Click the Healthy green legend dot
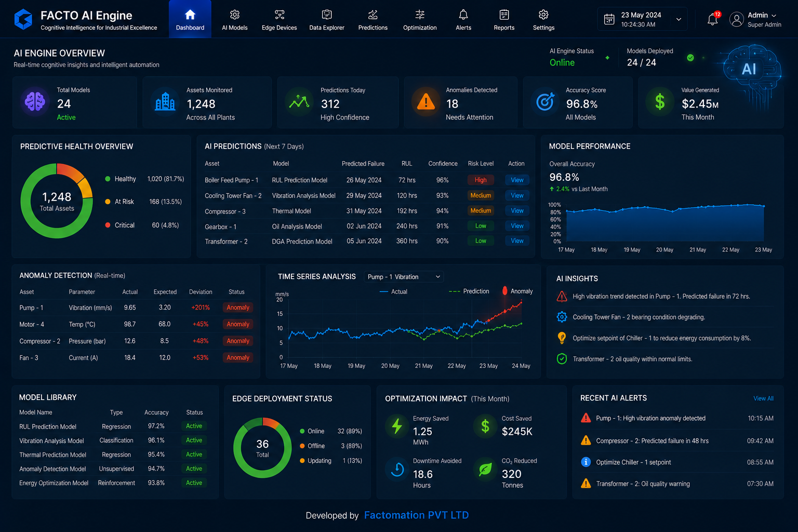This screenshot has width=798, height=532. [x=108, y=179]
